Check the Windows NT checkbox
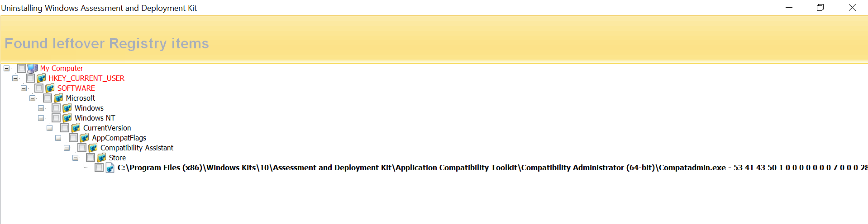Image resolution: width=868 pixels, height=224 pixels. tap(56, 118)
